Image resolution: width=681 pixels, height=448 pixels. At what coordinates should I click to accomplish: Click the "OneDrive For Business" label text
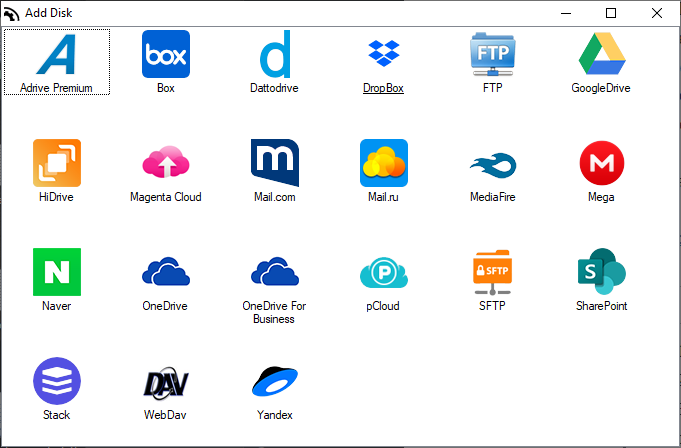coord(274,313)
